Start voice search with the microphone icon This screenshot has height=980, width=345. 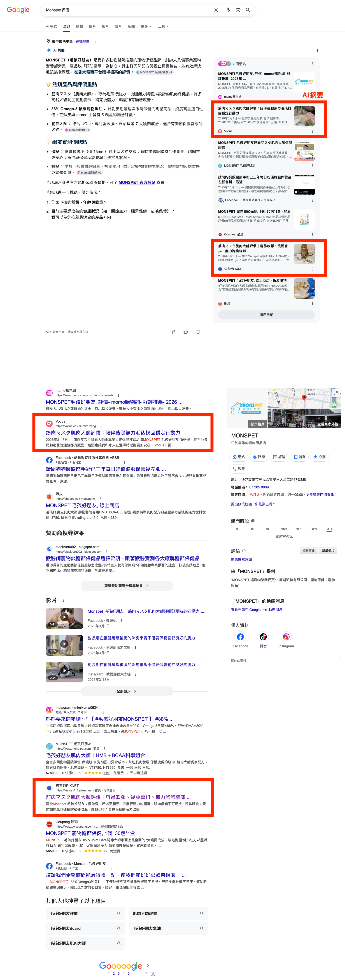[228, 10]
